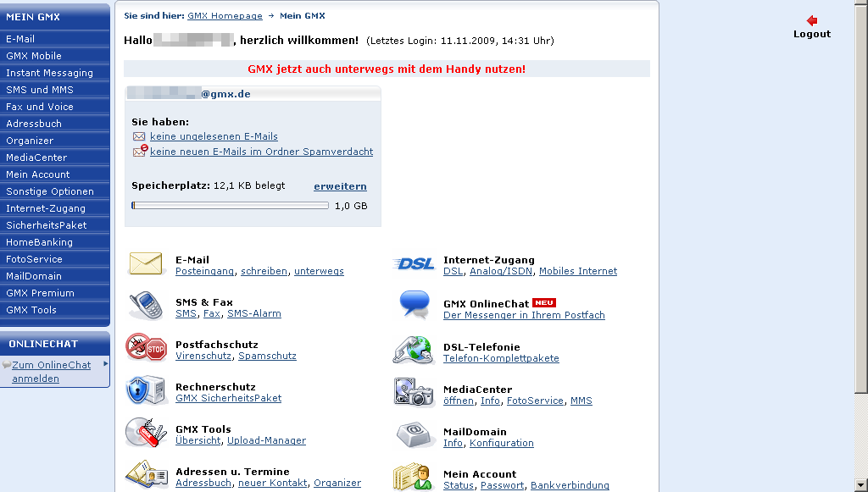Select the Postfachschutz stop-sign icon
The width and height of the screenshot is (868, 492).
point(146,347)
